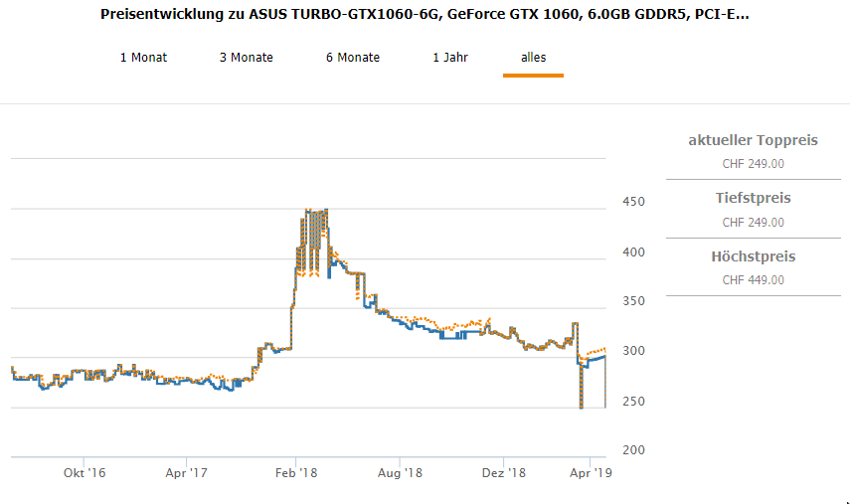Click the Aug '18 axis label
Screen dimensions: 854x504
pyautogui.click(x=400, y=474)
